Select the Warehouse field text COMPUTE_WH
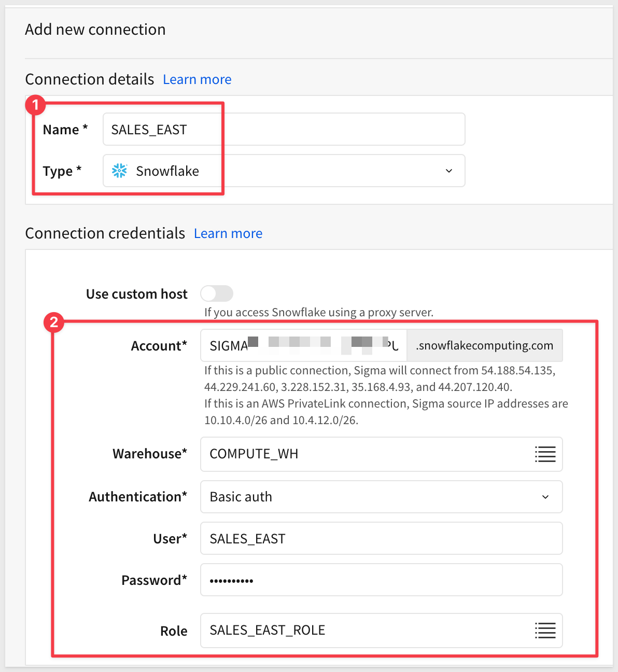The image size is (618, 672). pyautogui.click(x=254, y=454)
